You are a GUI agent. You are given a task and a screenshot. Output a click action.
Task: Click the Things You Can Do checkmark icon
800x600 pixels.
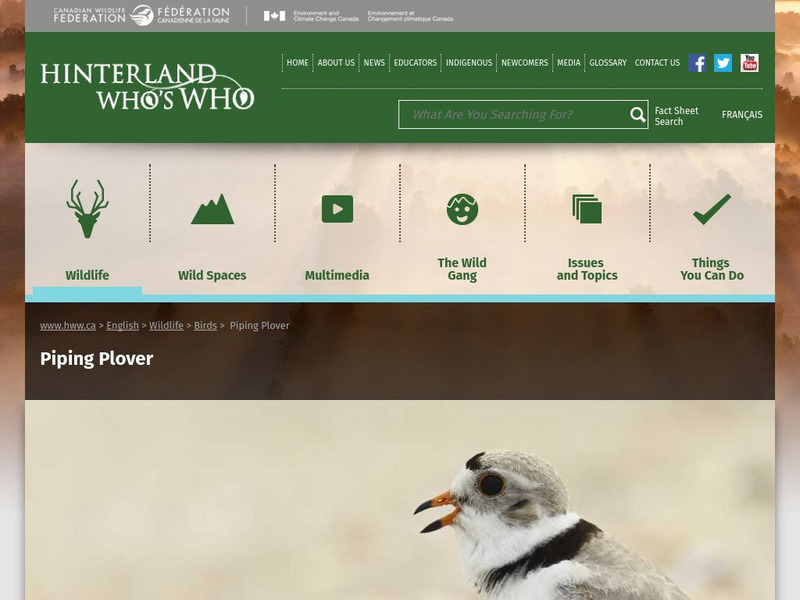pos(712,209)
